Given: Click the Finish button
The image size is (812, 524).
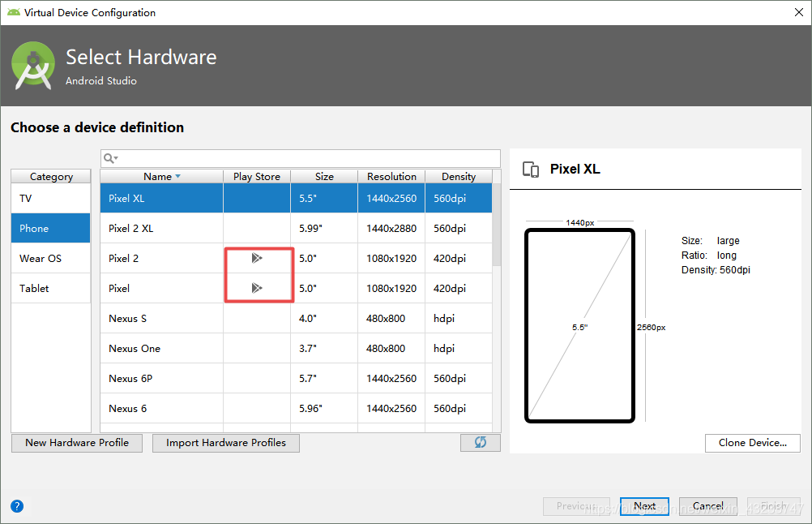Looking at the screenshot, I should pos(774,506).
